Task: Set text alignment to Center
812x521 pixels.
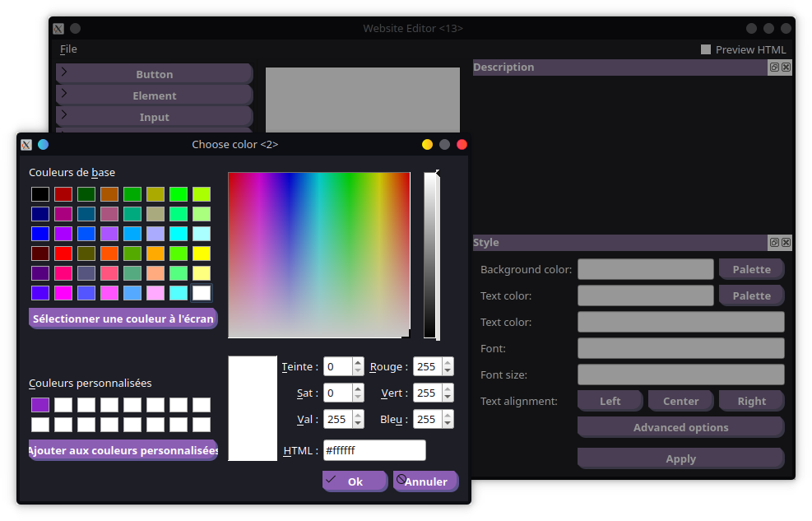Action: 680,401
